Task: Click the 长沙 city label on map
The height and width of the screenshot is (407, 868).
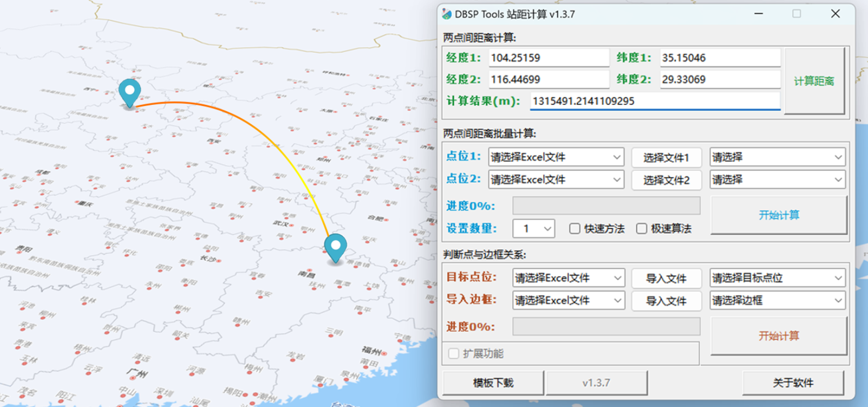Action: point(208,257)
